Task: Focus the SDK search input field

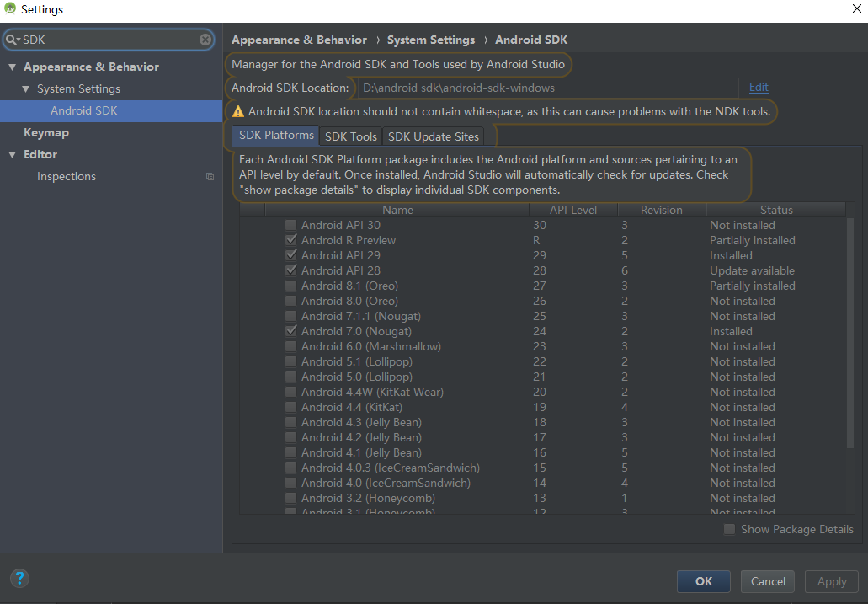Action: [x=109, y=40]
